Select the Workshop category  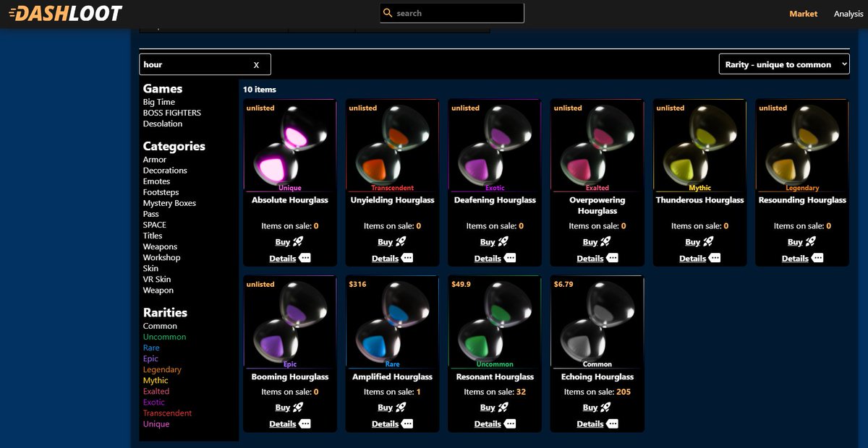pos(162,257)
